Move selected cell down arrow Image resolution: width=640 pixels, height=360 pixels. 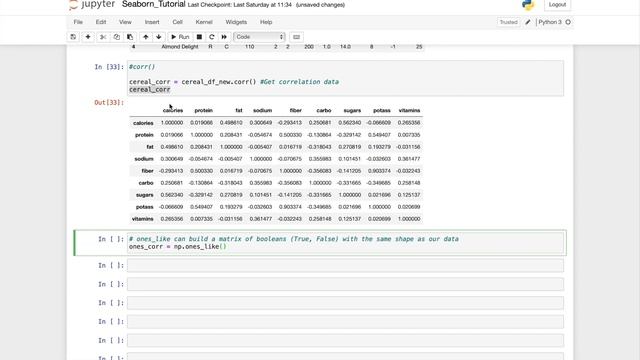click(x=159, y=37)
